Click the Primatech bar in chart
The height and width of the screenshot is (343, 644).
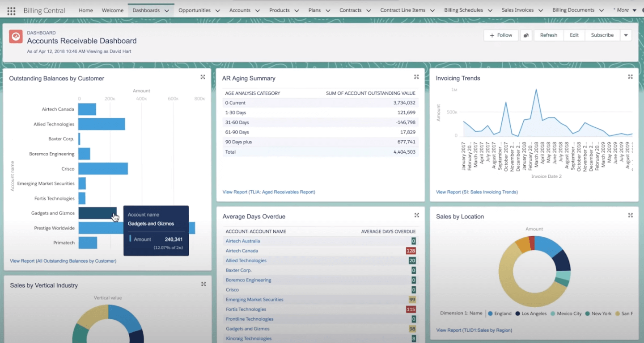88,243
